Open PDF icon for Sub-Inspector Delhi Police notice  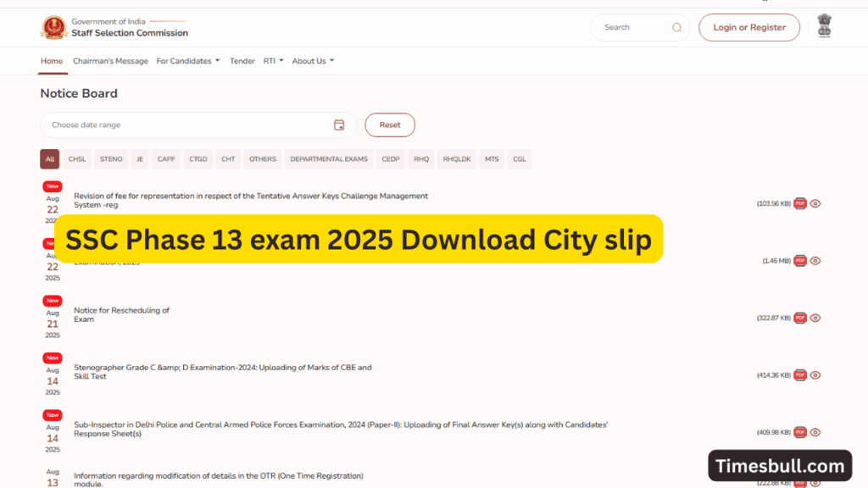point(799,432)
